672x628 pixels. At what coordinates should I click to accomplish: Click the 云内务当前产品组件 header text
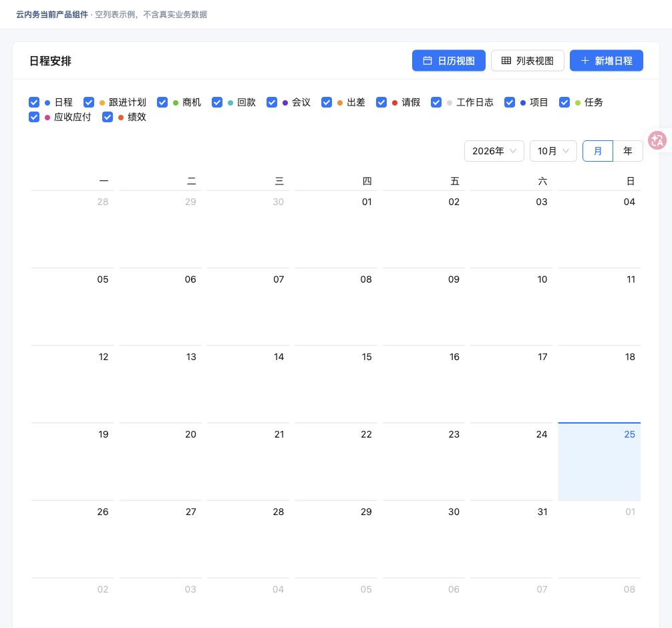52,15
